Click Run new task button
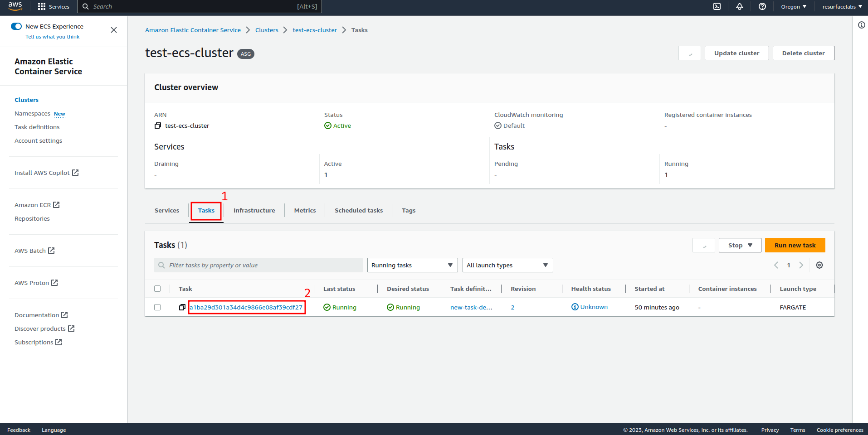Image resolution: width=868 pixels, height=435 pixels. point(795,245)
